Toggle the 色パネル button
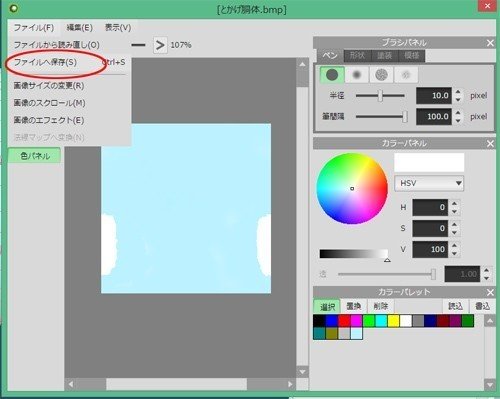The height and width of the screenshot is (399, 500). click(35, 156)
